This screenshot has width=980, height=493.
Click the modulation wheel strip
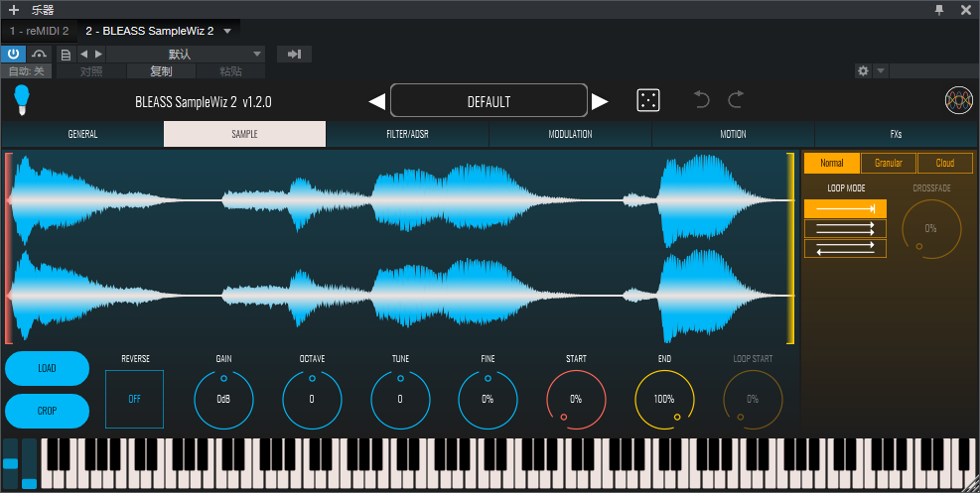(30, 463)
